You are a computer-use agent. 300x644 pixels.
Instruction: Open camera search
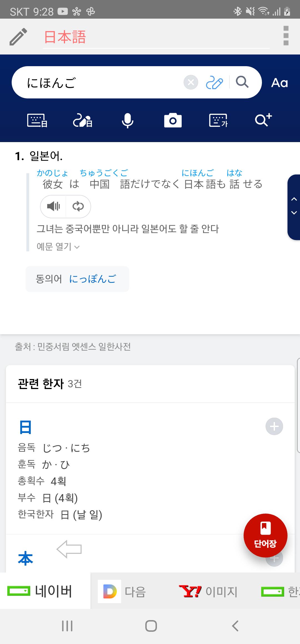coord(173,121)
